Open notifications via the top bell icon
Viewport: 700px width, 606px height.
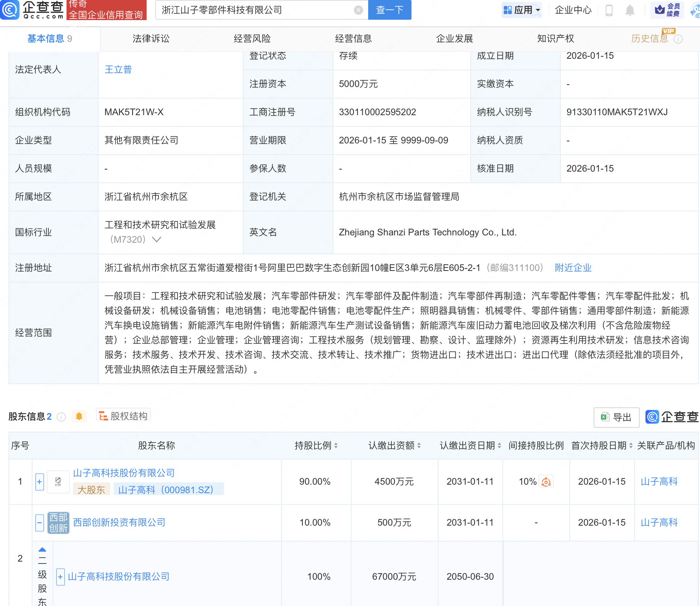[x=629, y=10]
